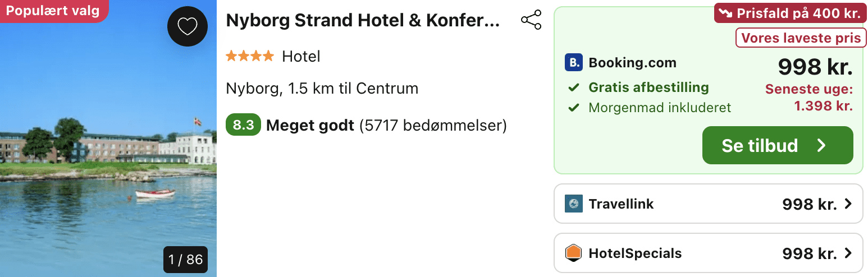Click the hotel waterfront photo thumbnail

[108, 138]
